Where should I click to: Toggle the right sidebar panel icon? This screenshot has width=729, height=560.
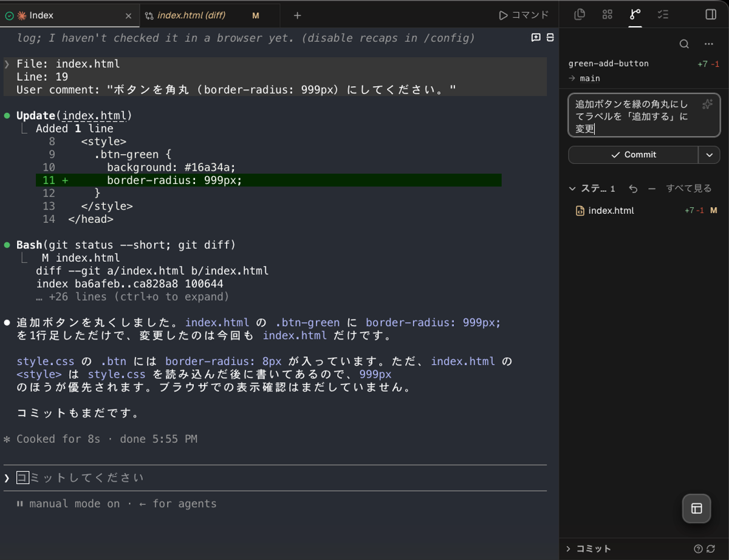[711, 15]
